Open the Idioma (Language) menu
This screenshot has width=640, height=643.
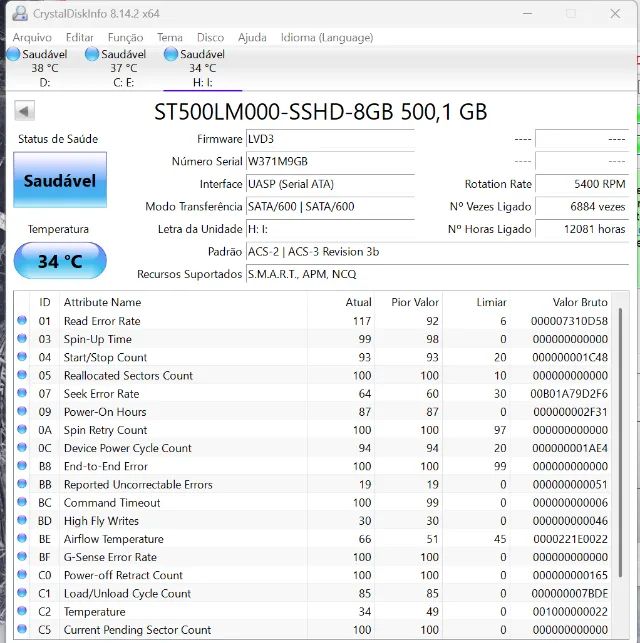point(327,38)
